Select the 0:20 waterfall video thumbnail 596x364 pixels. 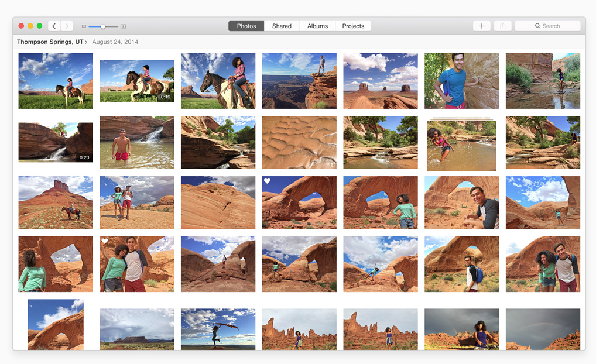[56, 142]
